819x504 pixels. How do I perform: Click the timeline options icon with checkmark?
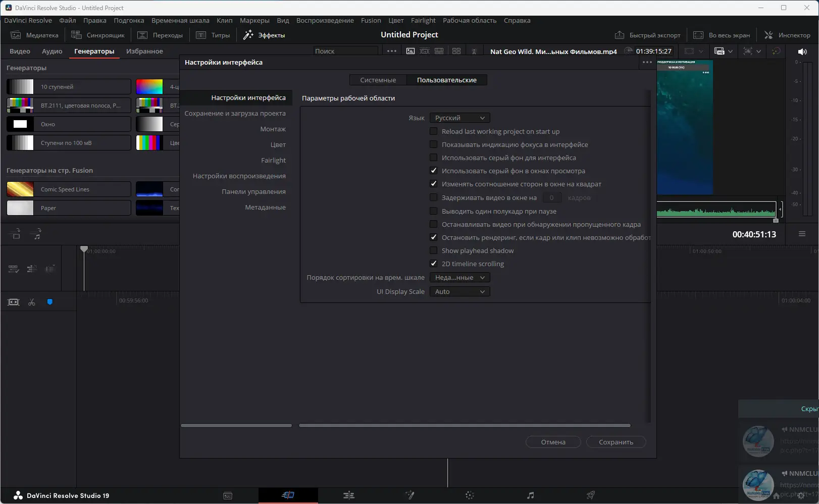[x=14, y=269]
